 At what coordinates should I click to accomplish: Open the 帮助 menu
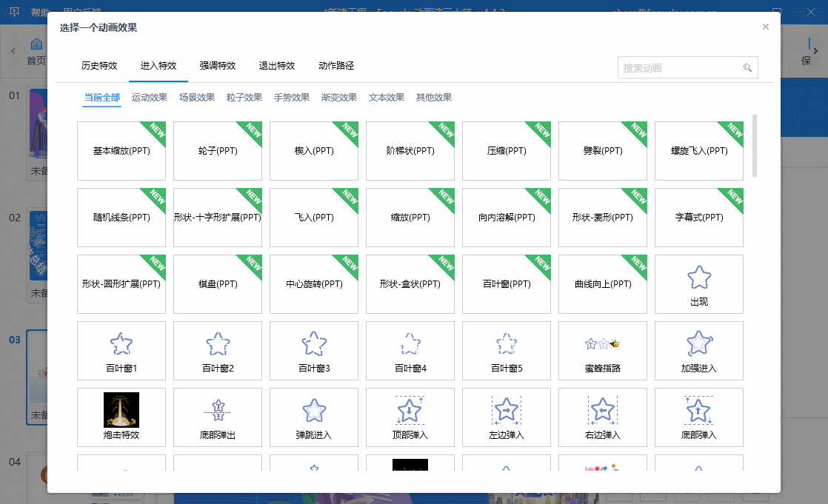41,12
